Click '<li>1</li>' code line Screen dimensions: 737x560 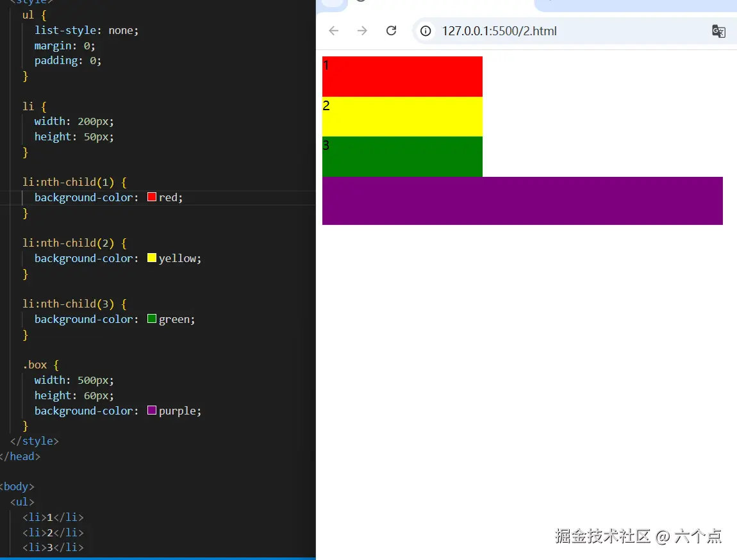tap(53, 517)
